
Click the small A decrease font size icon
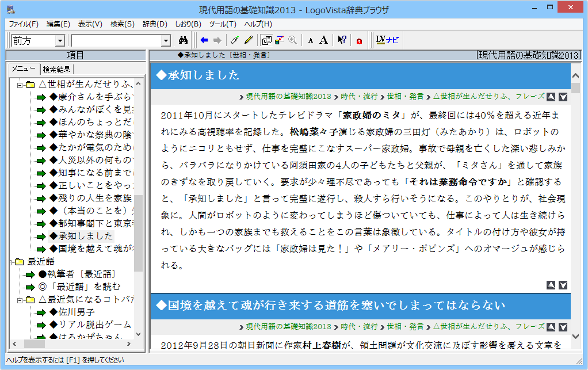310,40
